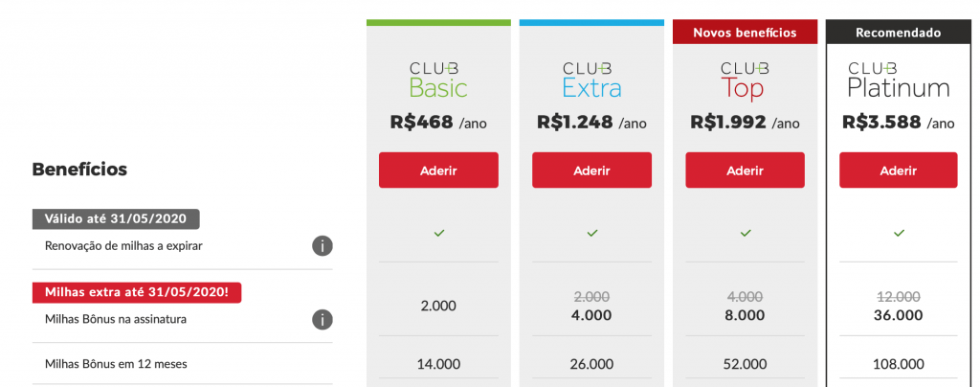Screen dimensions: 980x387
Task: Click the Milhas Bônus em 12 meses row
Action: pyautogui.click(x=115, y=364)
